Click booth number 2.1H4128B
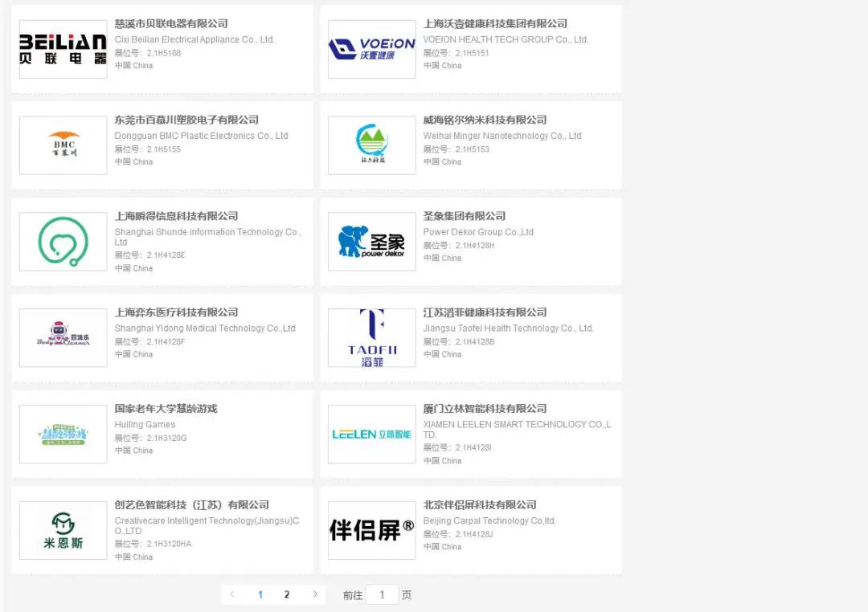The image size is (868, 612). [x=475, y=342]
